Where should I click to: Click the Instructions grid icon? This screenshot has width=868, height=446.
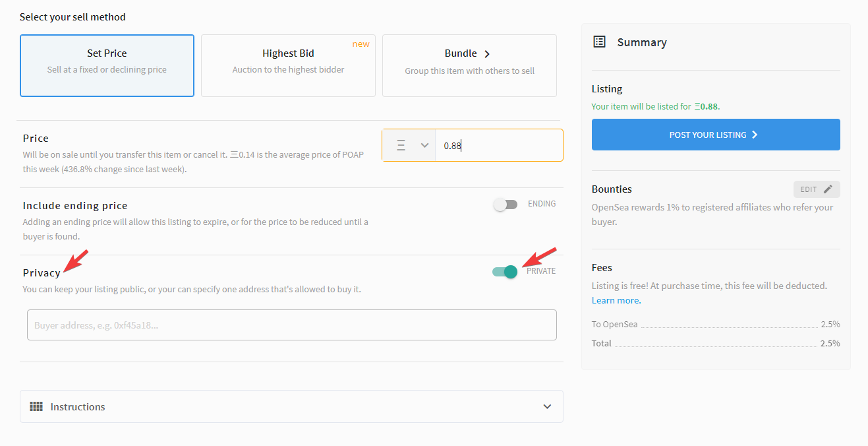36,406
